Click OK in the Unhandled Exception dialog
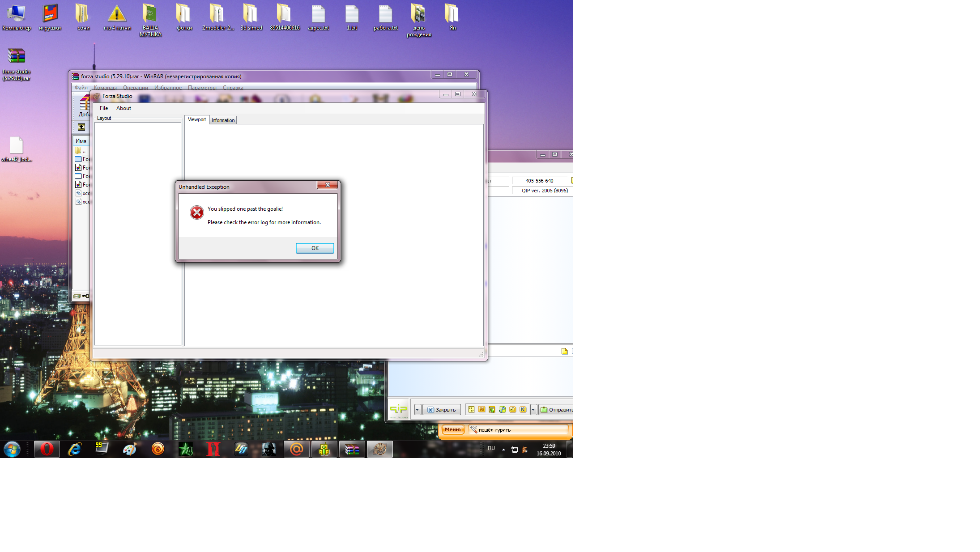This screenshot has height=552, width=980. click(315, 248)
